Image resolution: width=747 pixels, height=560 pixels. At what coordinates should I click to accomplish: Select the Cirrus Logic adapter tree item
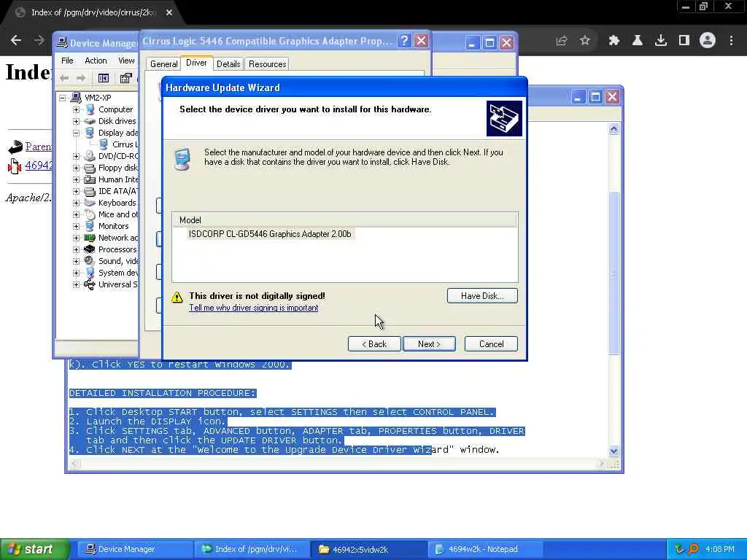[x=125, y=144]
